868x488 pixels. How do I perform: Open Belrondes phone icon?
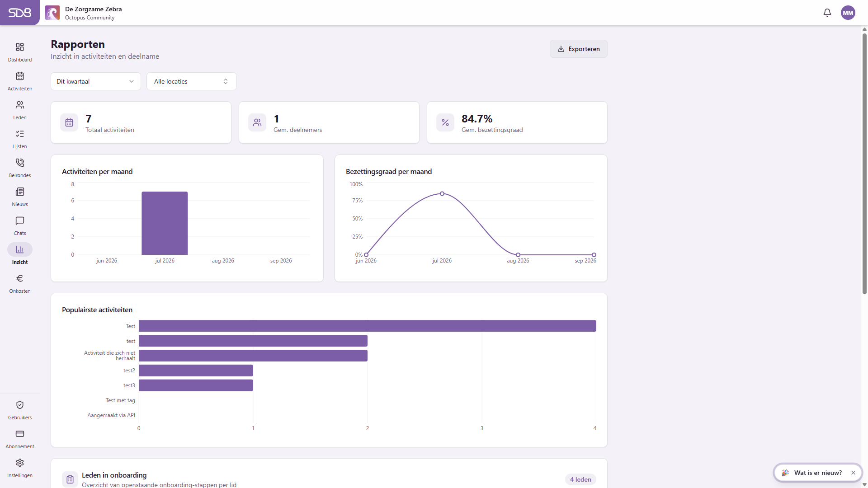20,163
